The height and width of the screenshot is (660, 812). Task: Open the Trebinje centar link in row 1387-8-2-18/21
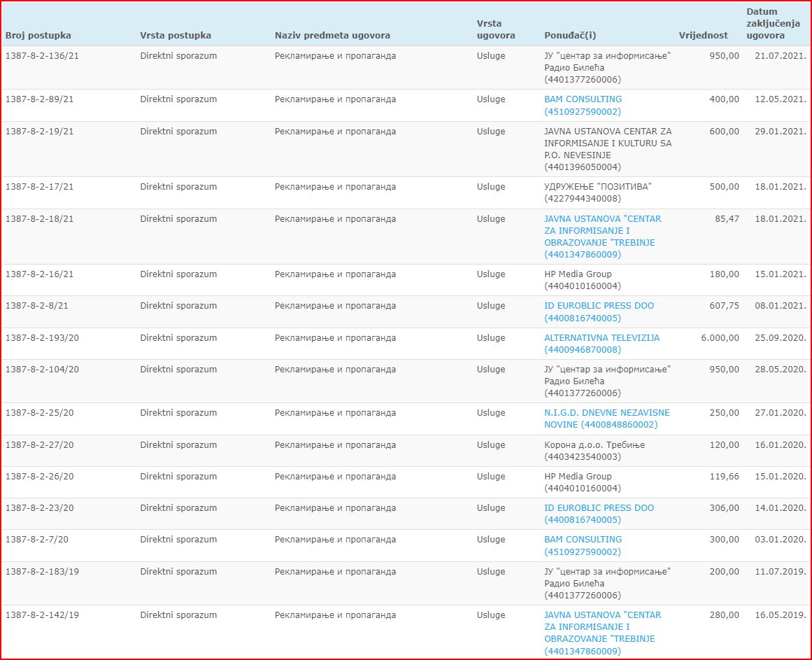click(602, 237)
